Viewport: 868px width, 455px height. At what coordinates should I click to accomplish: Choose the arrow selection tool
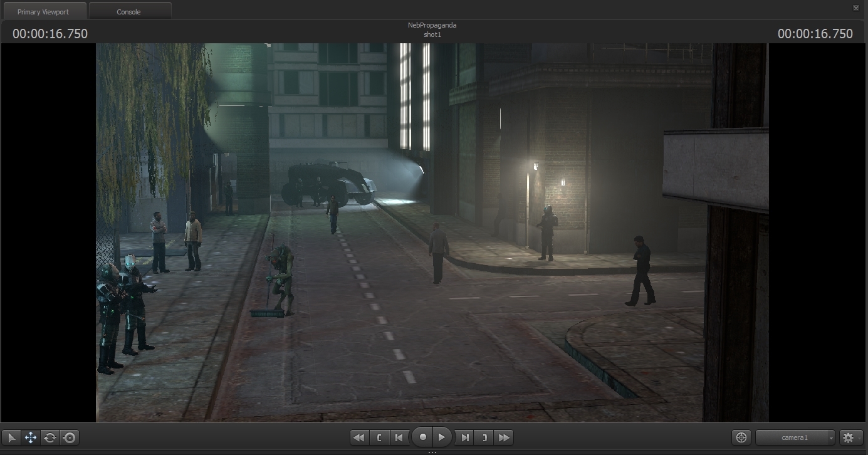coord(12,437)
